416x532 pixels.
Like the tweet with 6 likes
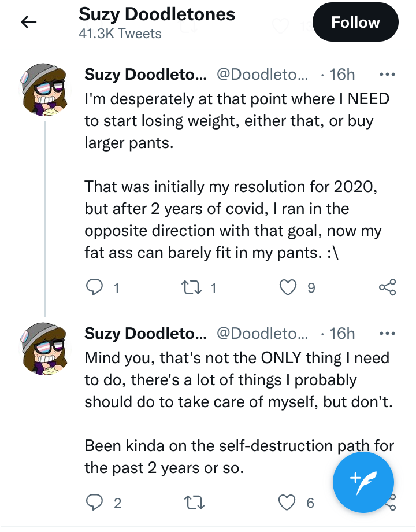tap(287, 503)
